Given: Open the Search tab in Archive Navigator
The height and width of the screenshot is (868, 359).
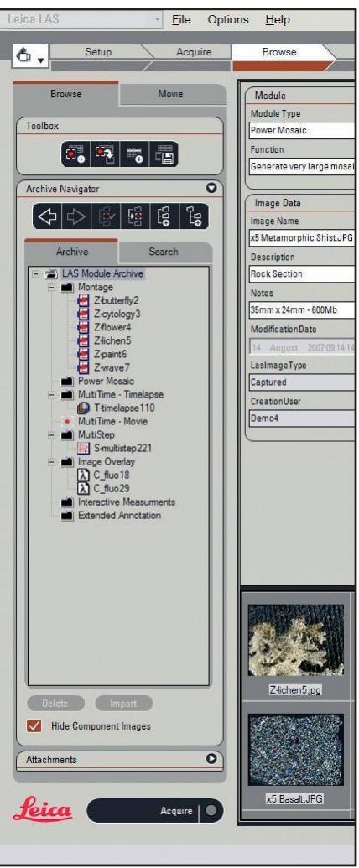Looking at the screenshot, I should click(x=164, y=252).
